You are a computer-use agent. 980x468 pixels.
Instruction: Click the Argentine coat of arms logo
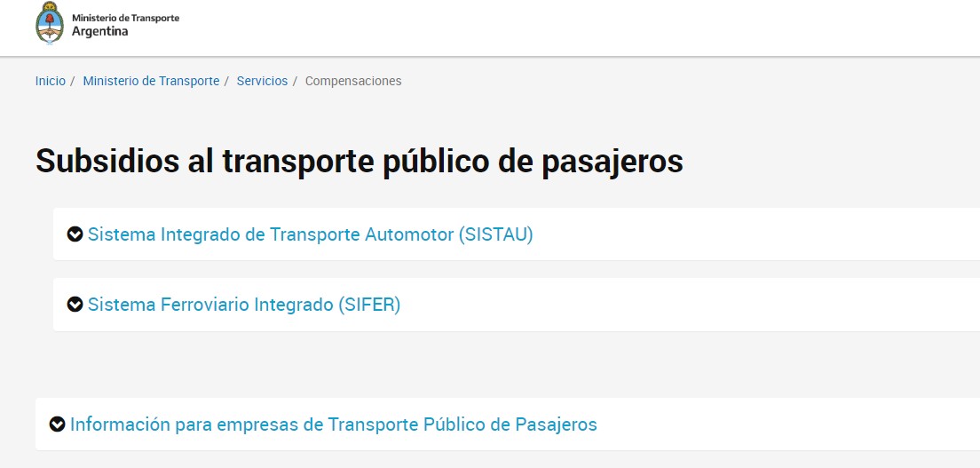[50, 22]
